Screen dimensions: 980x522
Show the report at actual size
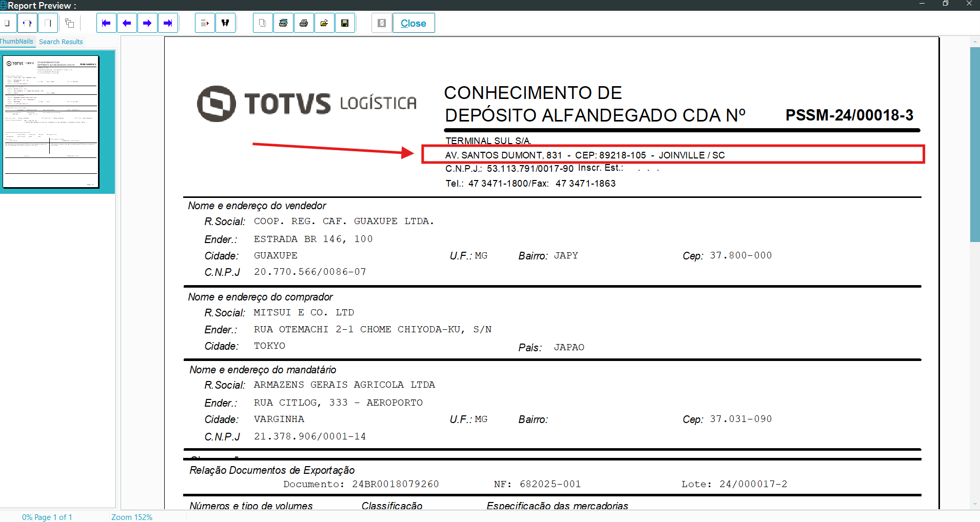pos(48,23)
